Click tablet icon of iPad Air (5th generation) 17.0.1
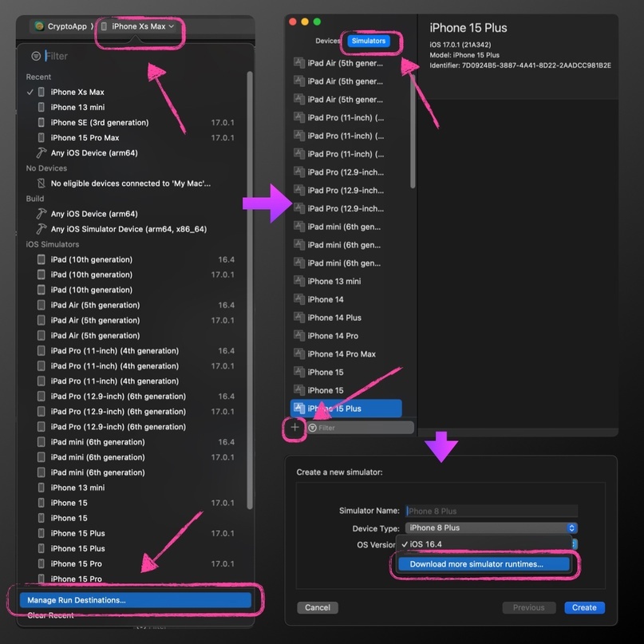The height and width of the screenshot is (644, 644). tap(41, 320)
